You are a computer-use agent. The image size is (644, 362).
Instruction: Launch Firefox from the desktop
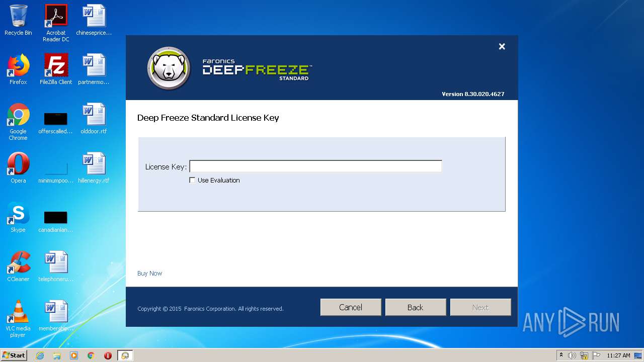pos(18,69)
